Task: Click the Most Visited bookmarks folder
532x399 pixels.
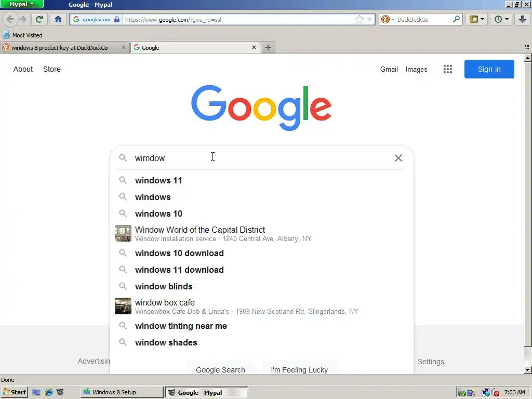Action: pyautogui.click(x=23, y=35)
